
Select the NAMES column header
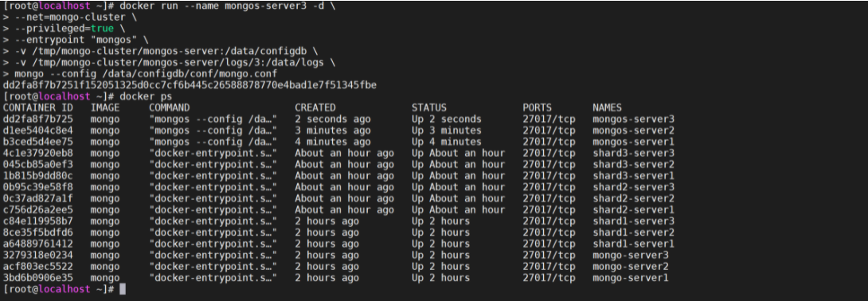pos(608,107)
